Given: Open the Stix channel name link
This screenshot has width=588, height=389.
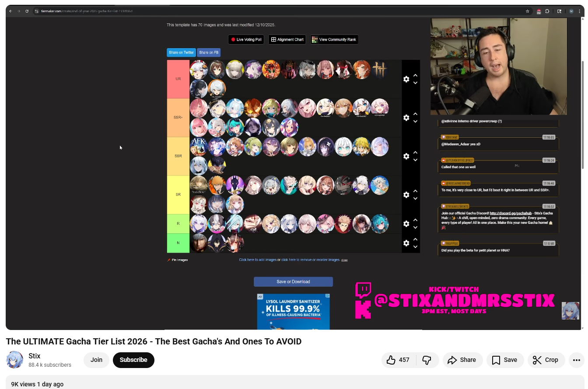Looking at the screenshot, I should pos(35,356).
